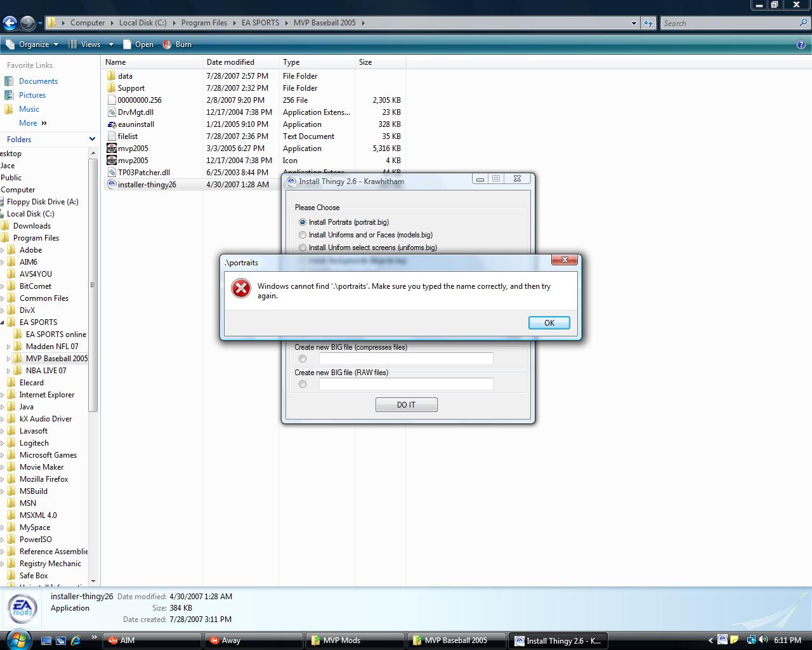812x650 pixels.
Task: Select the 00000000.256 file icon
Action: coord(112,100)
